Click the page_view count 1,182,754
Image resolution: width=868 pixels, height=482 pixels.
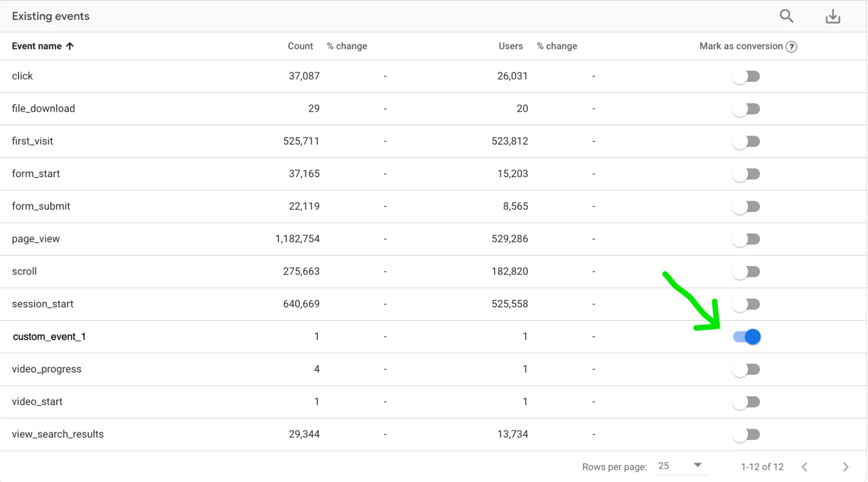pyautogui.click(x=297, y=239)
